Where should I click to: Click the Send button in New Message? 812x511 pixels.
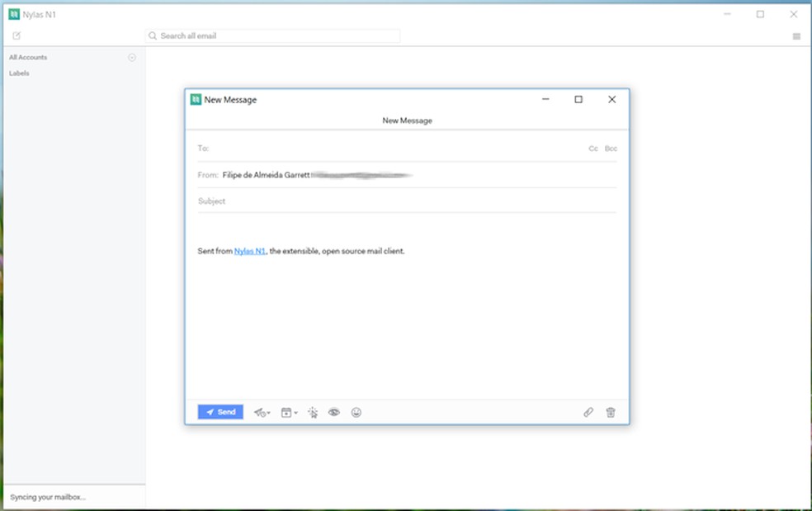pyautogui.click(x=220, y=412)
